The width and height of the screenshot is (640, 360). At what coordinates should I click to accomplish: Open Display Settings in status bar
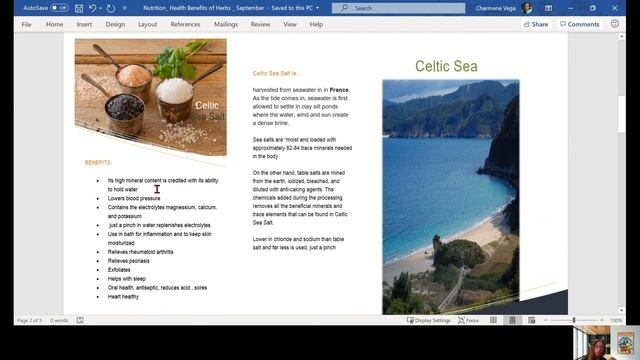(429, 320)
